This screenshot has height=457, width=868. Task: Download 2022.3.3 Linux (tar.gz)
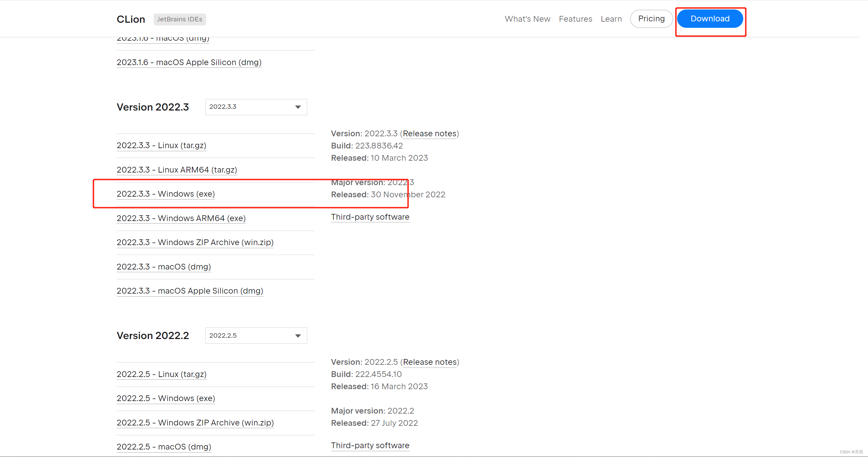point(161,145)
